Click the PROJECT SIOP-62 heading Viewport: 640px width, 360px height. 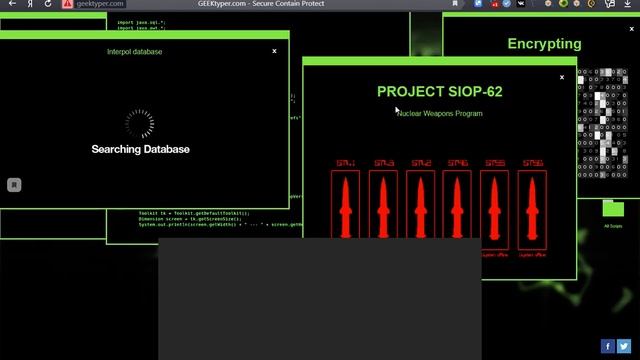click(440, 91)
